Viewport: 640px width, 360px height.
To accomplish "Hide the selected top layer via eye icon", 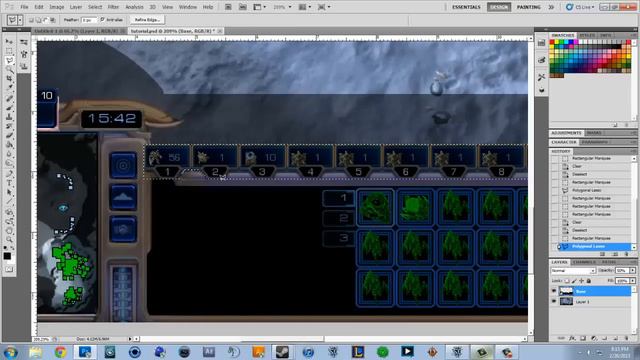I will pos(554,291).
